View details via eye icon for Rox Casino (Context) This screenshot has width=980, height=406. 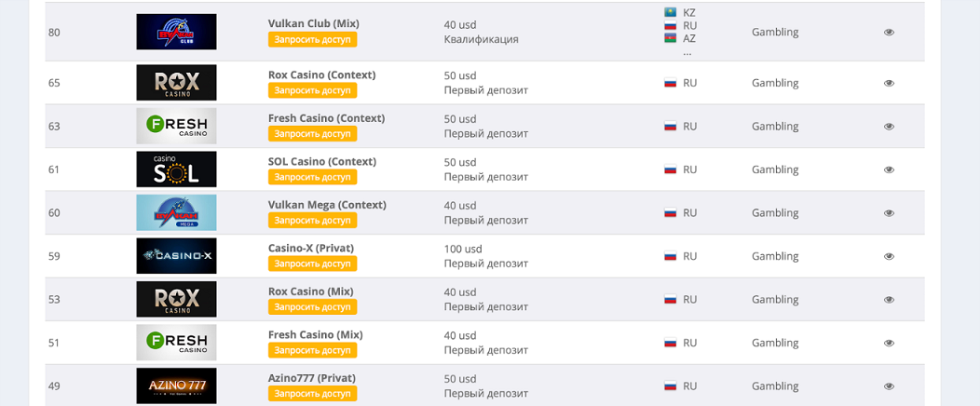pyautogui.click(x=889, y=83)
